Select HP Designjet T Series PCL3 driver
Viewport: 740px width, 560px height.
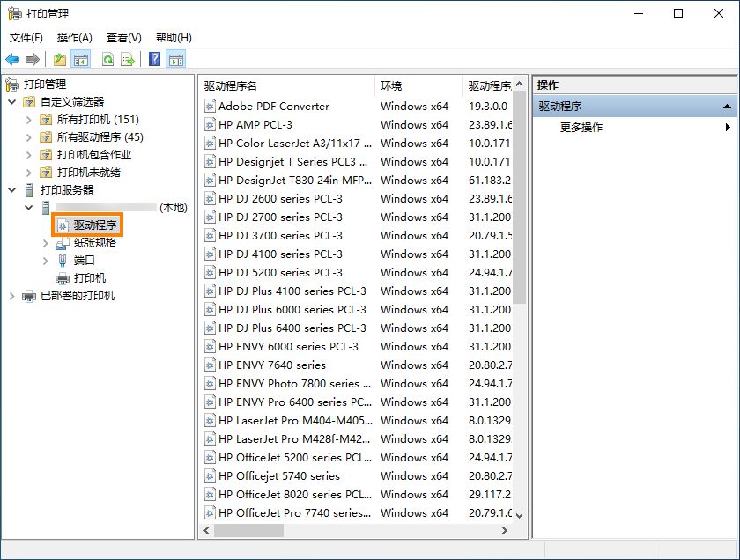coord(358,162)
